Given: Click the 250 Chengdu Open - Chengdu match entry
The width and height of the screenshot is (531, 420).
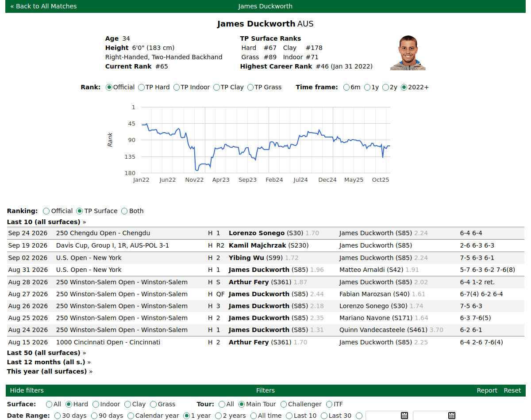Looking at the screenshot, I should [103, 233].
